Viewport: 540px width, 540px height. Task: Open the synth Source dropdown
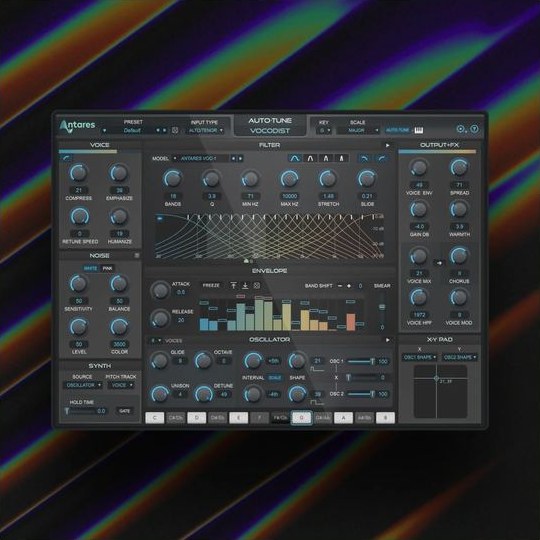click(82, 385)
